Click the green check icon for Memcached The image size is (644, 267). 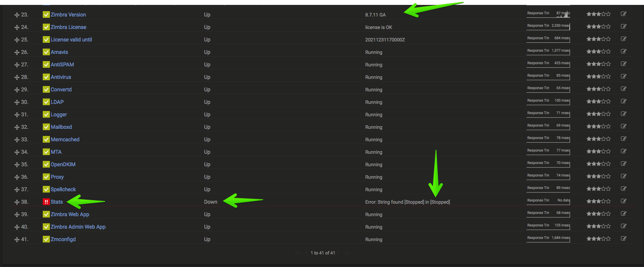[x=46, y=140]
